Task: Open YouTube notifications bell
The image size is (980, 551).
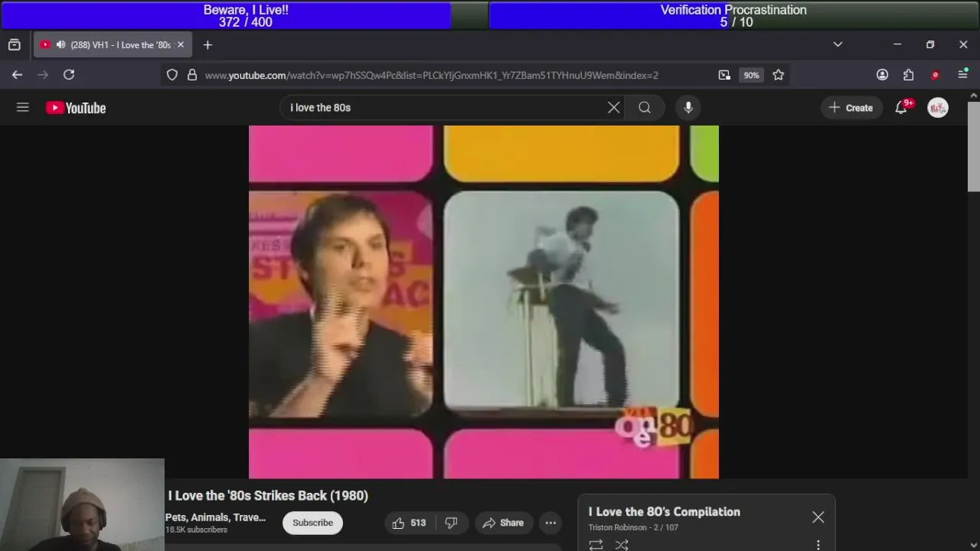Action: coord(901,108)
